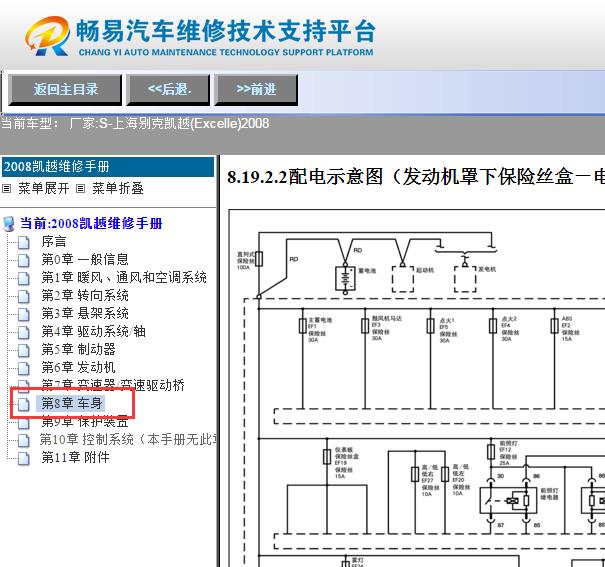Click the computer icon beside 当前:2008凯越维修手册

tap(8, 224)
